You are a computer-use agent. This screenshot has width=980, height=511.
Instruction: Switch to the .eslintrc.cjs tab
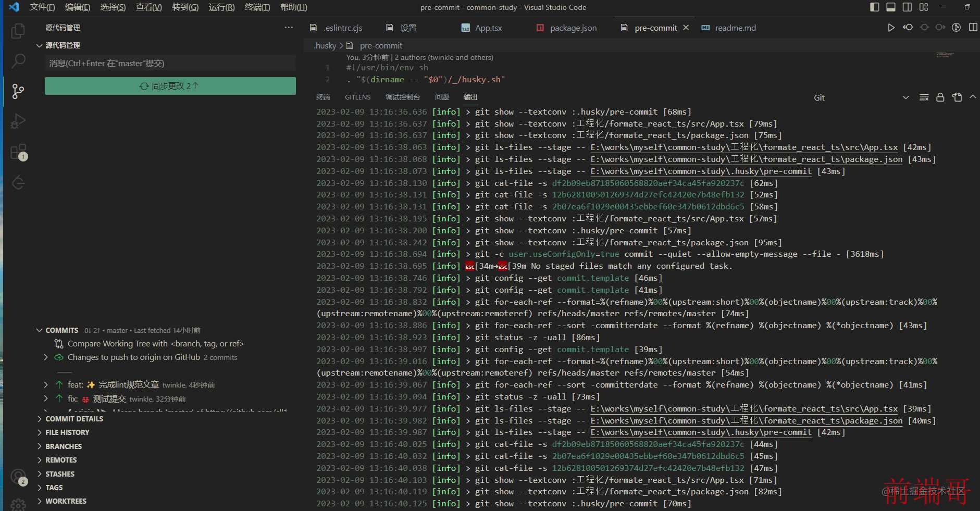click(x=336, y=28)
